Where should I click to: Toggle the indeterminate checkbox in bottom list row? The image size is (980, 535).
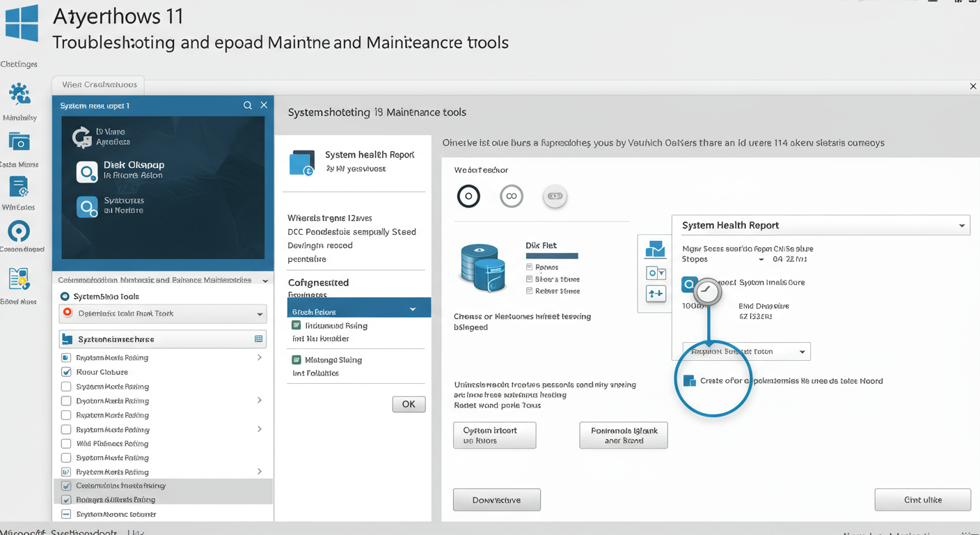pyautogui.click(x=66, y=514)
